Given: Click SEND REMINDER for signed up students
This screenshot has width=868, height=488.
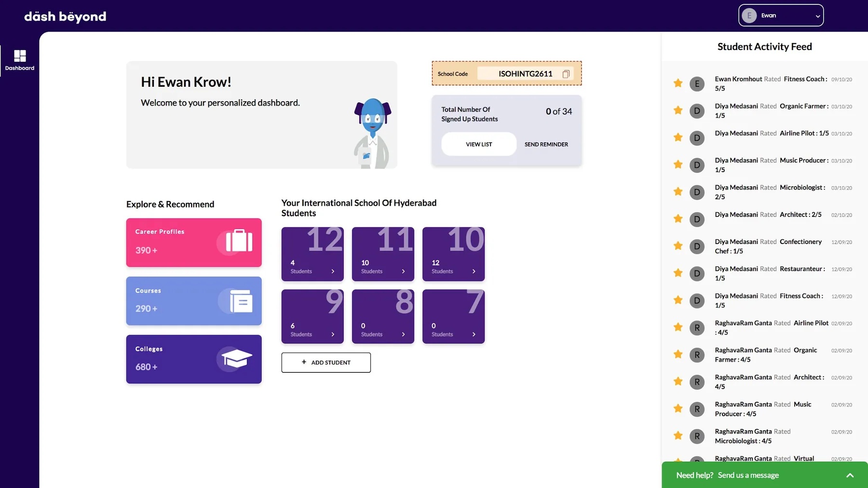Looking at the screenshot, I should coord(546,144).
